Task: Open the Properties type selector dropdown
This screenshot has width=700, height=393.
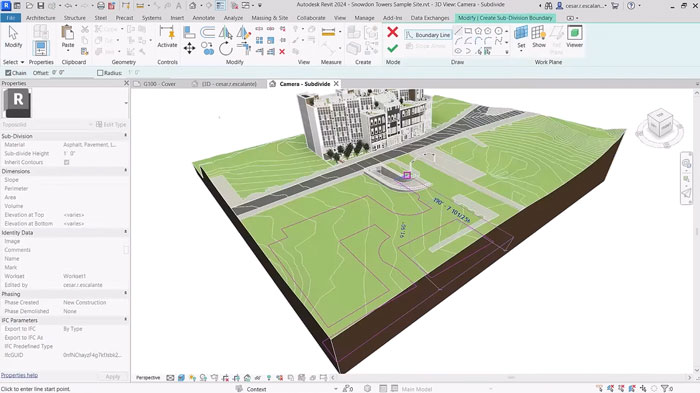Action: point(126,103)
